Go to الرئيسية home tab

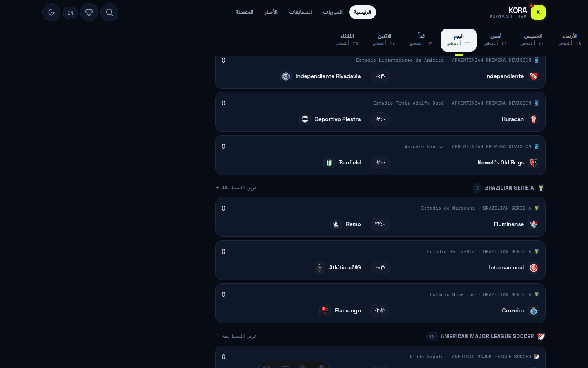[x=363, y=12]
